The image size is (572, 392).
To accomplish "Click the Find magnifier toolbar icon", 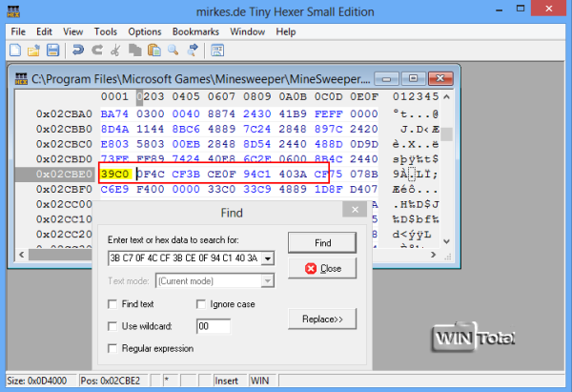I will click(174, 50).
